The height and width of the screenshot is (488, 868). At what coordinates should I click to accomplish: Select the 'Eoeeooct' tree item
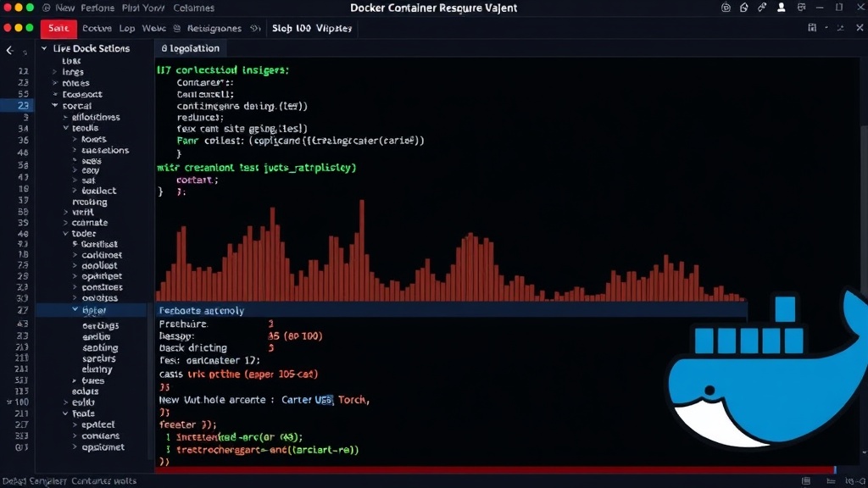pos(82,95)
